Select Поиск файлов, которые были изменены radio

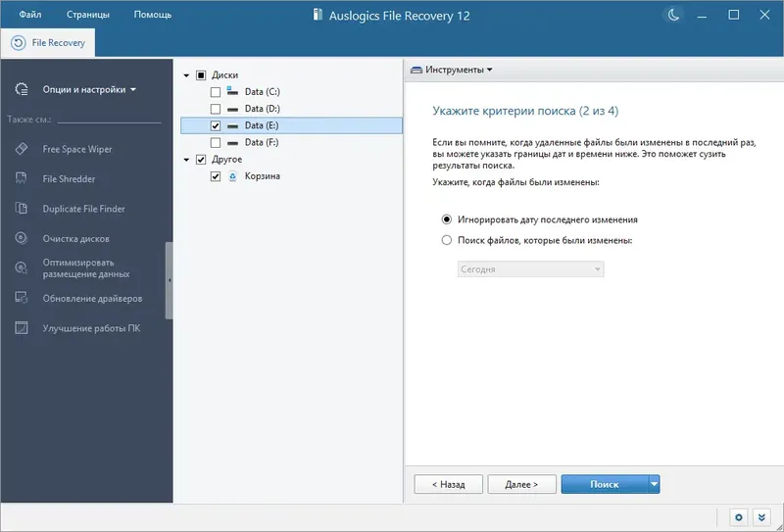coord(447,240)
